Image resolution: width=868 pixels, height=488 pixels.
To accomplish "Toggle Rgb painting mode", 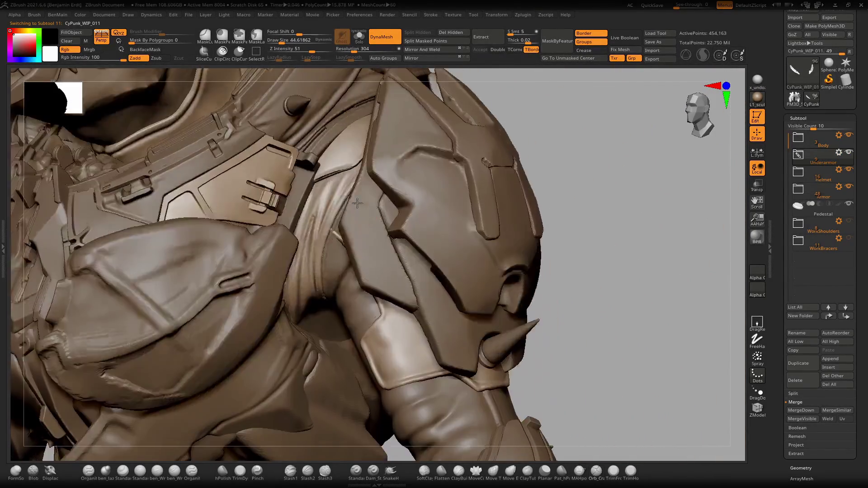I will (x=70, y=49).
